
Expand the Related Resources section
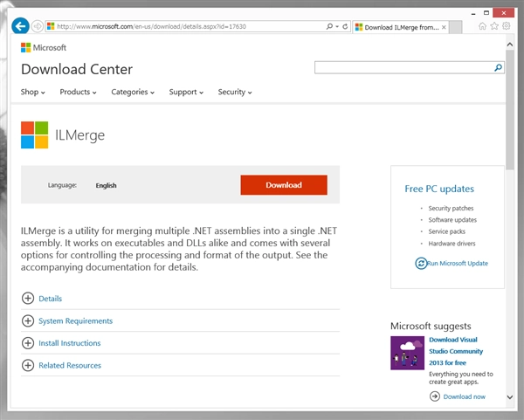coord(70,366)
